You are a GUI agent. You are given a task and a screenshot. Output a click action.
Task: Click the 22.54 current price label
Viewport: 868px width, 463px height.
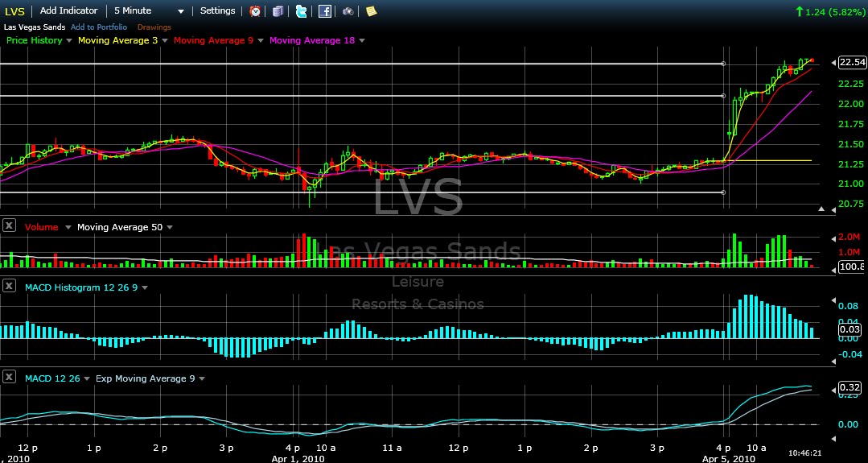(853, 62)
